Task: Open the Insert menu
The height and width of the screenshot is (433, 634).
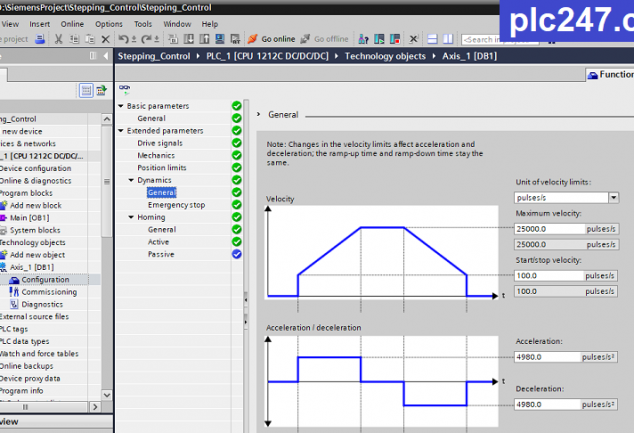Action: point(40,24)
